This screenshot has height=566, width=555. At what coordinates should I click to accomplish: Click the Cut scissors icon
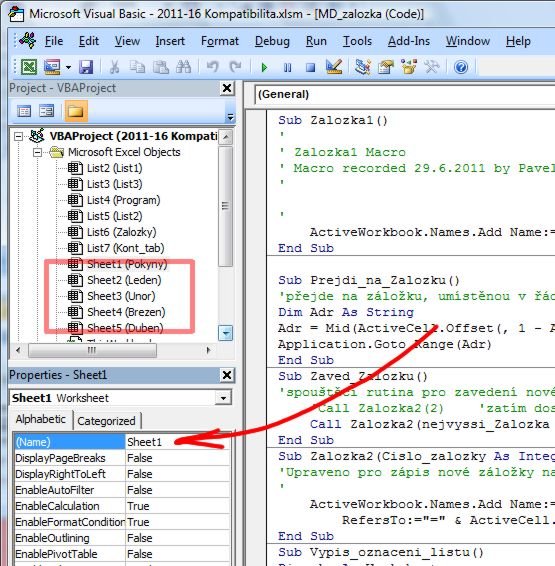point(114,67)
